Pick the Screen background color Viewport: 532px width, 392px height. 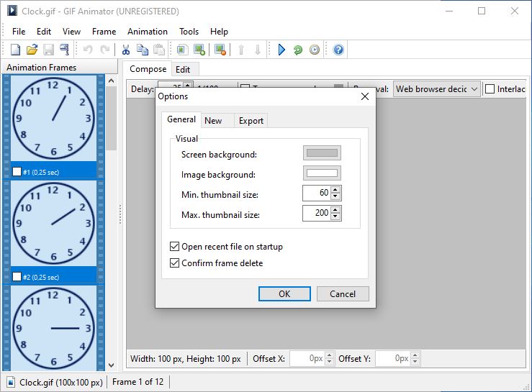click(322, 153)
